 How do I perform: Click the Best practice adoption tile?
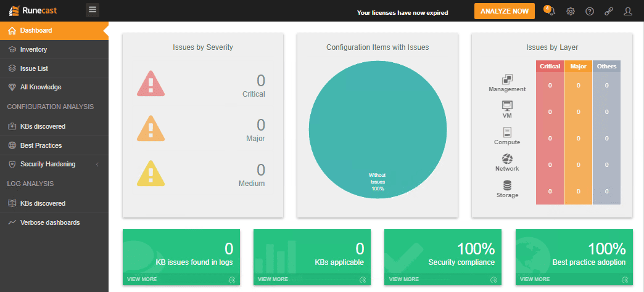pyautogui.click(x=574, y=253)
